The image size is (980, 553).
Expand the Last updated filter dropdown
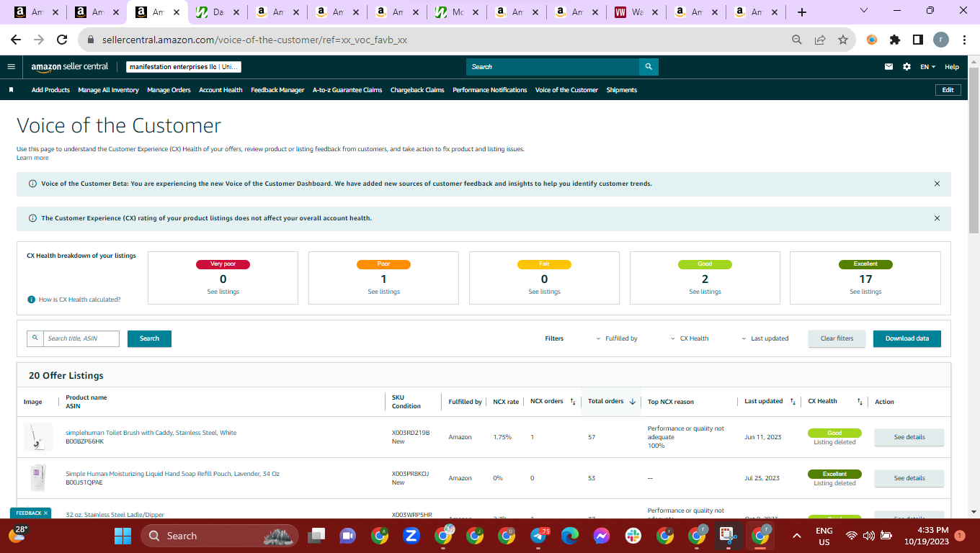tap(765, 338)
